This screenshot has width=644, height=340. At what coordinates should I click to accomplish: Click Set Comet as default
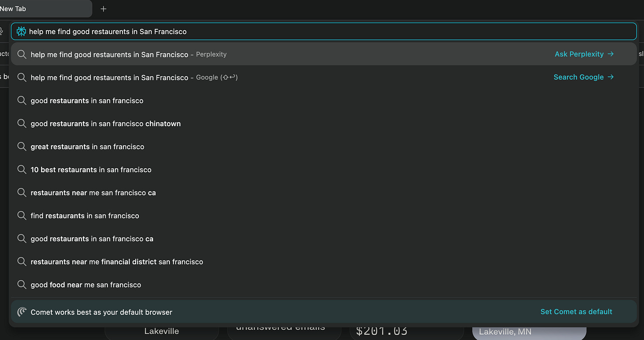pos(576,312)
